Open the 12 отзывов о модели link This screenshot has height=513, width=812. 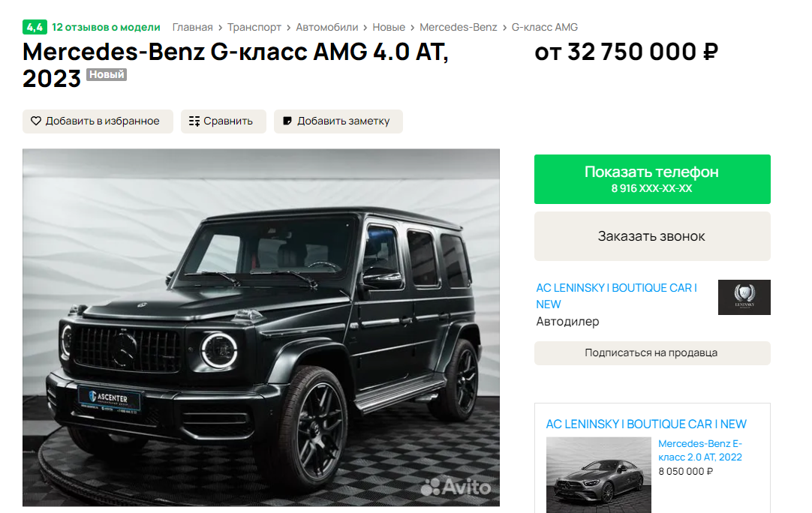pos(106,27)
